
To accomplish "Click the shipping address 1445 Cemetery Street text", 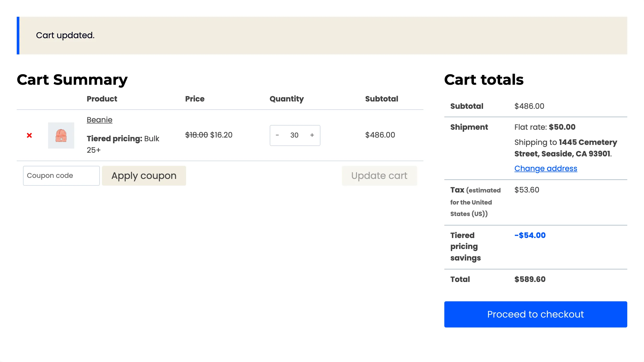I will (566, 148).
